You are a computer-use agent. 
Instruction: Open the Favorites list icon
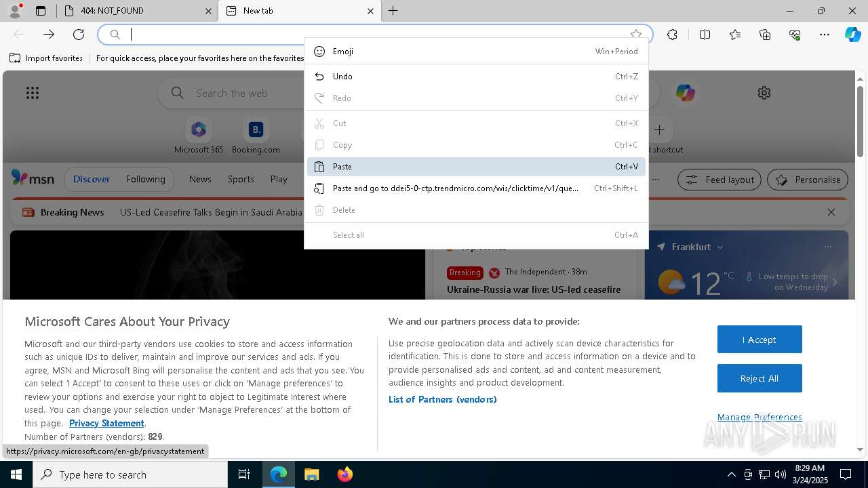[735, 35]
